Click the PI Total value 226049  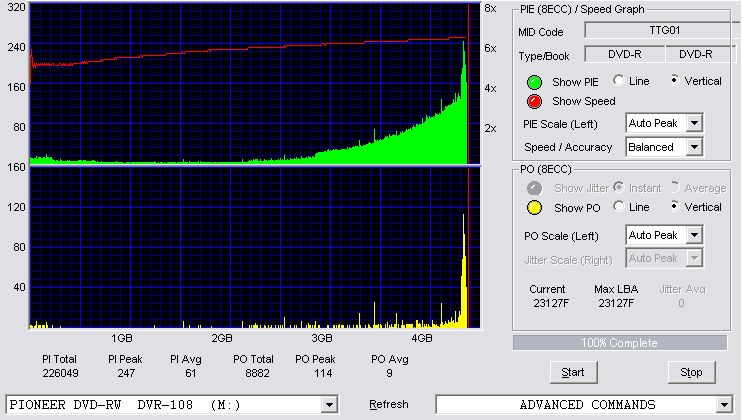click(60, 373)
